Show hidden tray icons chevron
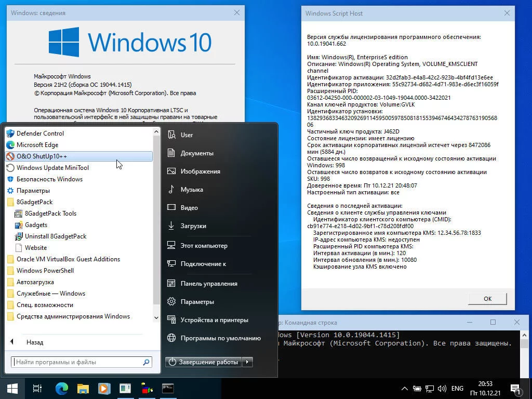 pos(404,389)
